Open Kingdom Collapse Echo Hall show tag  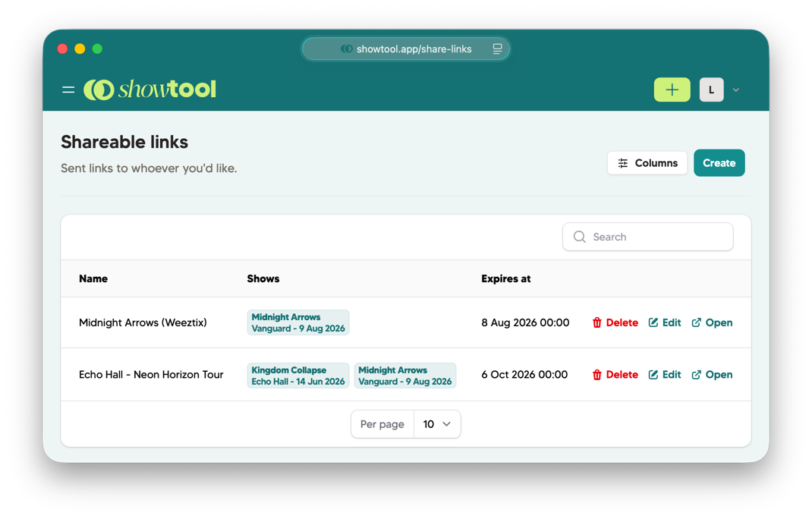pyautogui.click(x=298, y=376)
